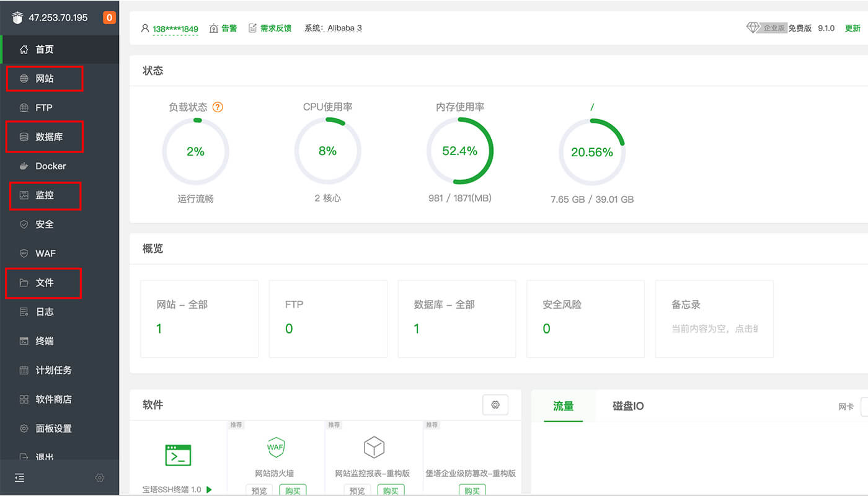Click the 2 核心 text under the CPU gauge
868x496 pixels.
pyautogui.click(x=327, y=198)
